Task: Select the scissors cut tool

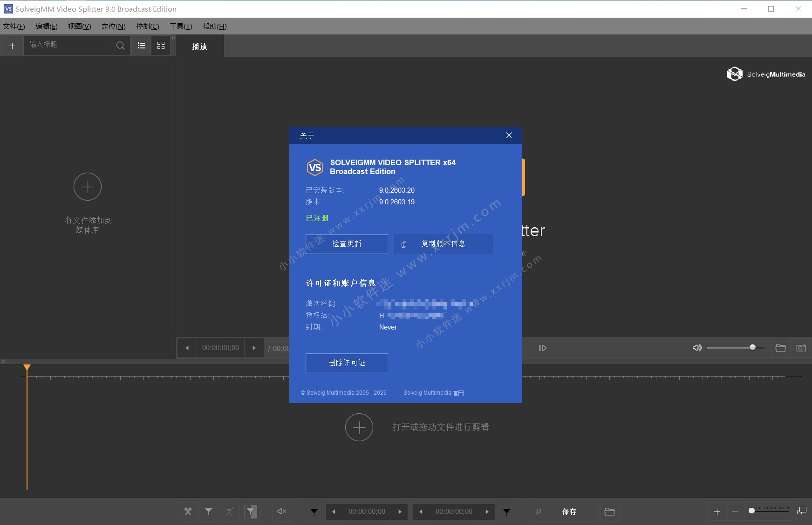Action: tap(188, 511)
